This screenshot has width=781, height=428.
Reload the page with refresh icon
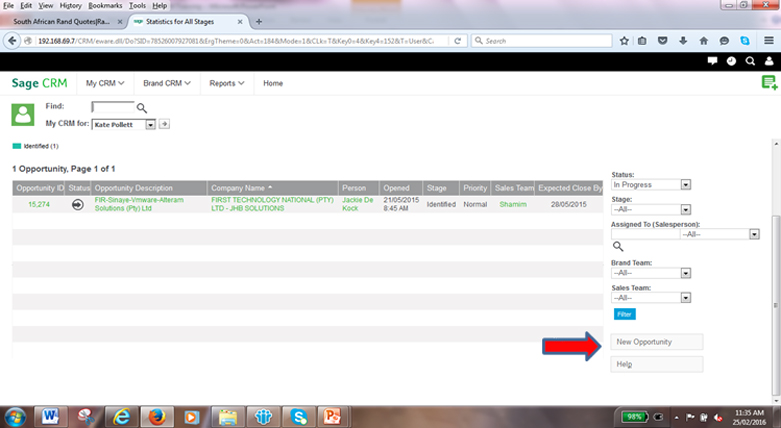tap(457, 41)
